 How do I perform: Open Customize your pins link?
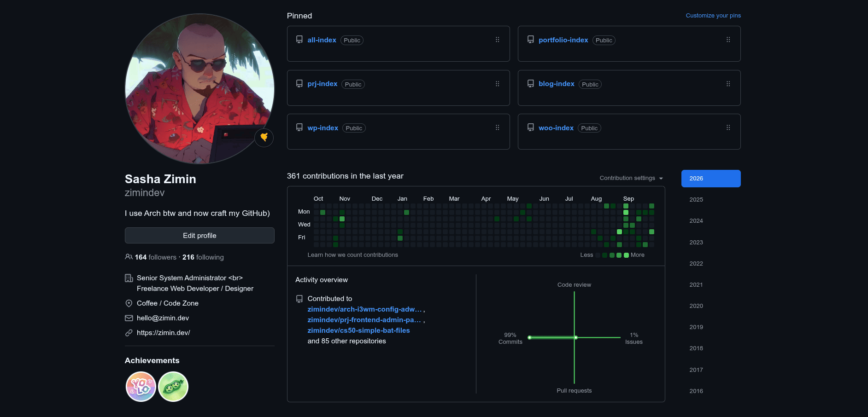pyautogui.click(x=713, y=16)
